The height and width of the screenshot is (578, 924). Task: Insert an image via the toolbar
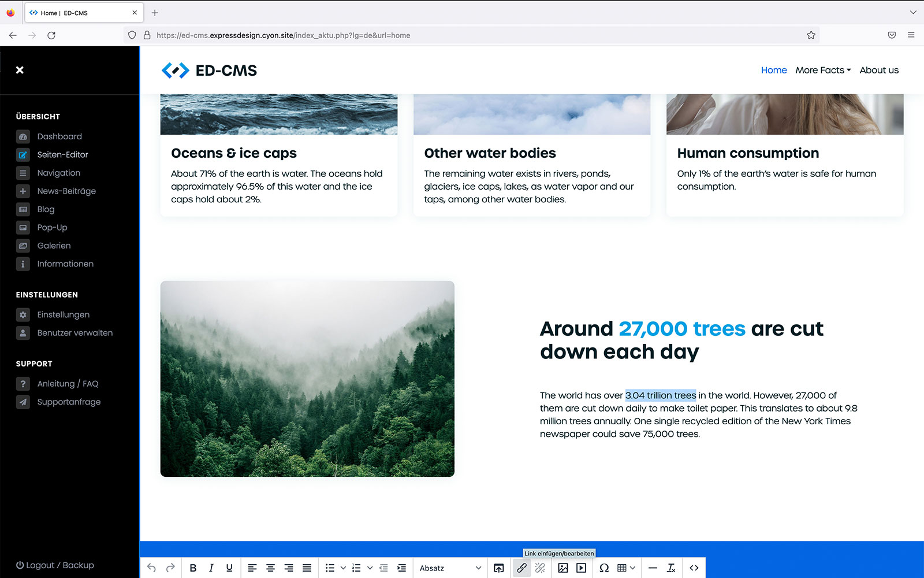click(x=562, y=568)
